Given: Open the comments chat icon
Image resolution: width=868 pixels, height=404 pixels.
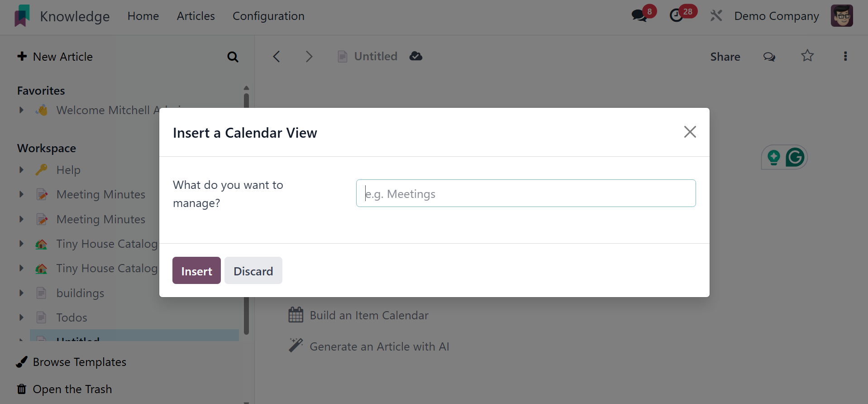Looking at the screenshot, I should (769, 57).
